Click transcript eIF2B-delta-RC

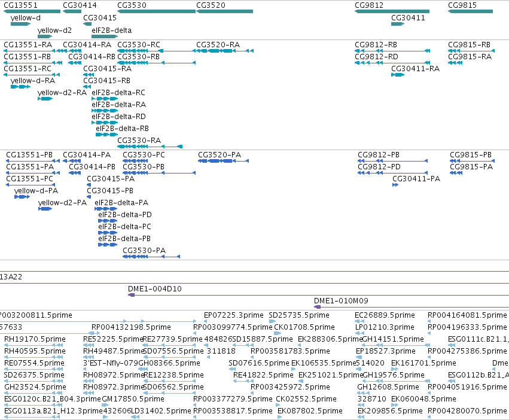coord(105,99)
